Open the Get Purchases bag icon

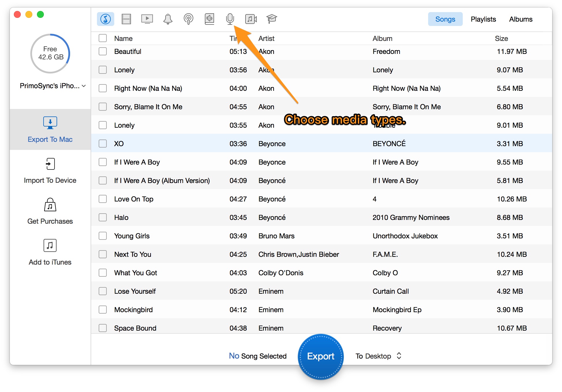50,205
